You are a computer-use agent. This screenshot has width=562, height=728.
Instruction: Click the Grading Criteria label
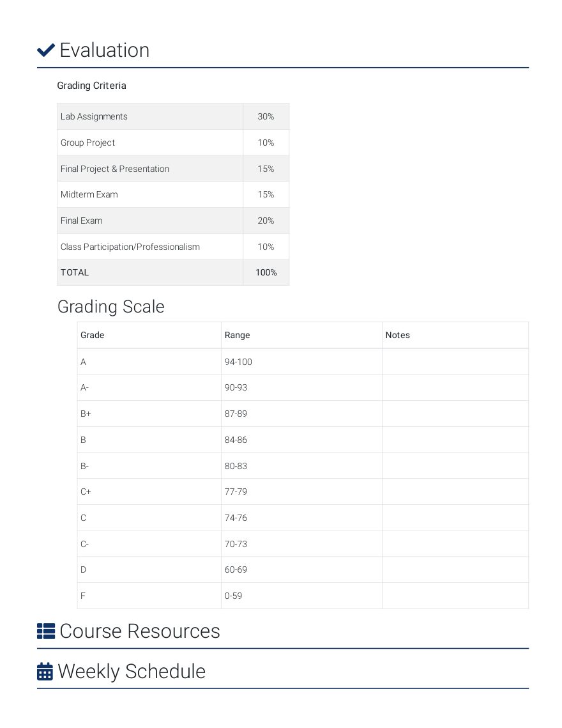91,86
